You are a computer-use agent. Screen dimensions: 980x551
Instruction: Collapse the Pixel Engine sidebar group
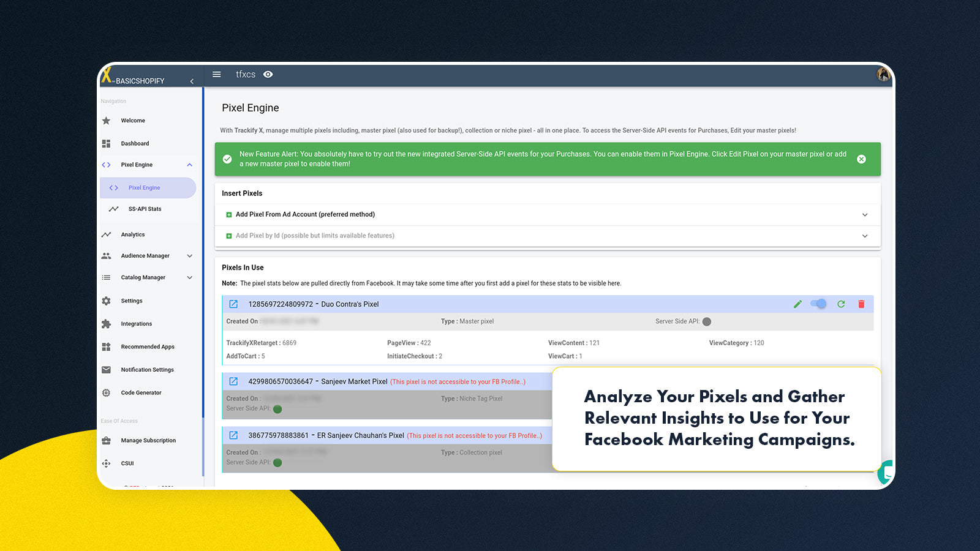pos(190,165)
